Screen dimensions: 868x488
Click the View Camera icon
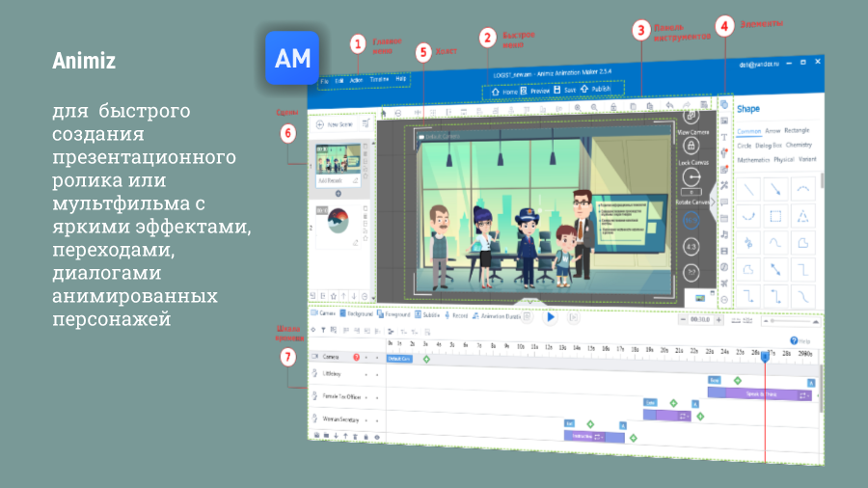pyautogui.click(x=691, y=116)
